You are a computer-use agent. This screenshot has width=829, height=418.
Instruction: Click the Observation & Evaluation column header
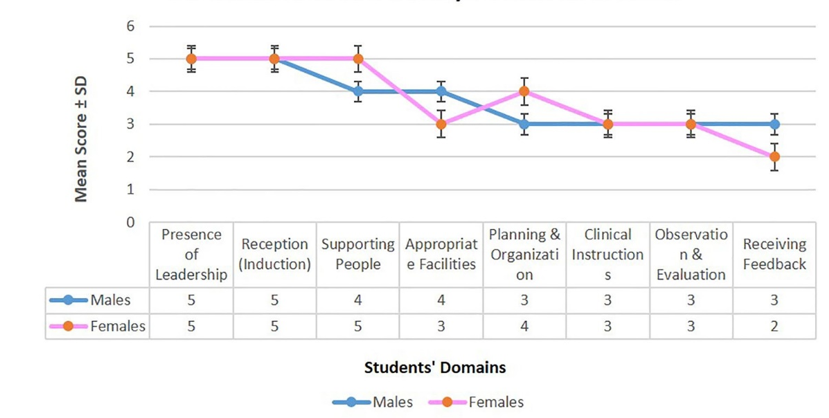click(x=690, y=255)
